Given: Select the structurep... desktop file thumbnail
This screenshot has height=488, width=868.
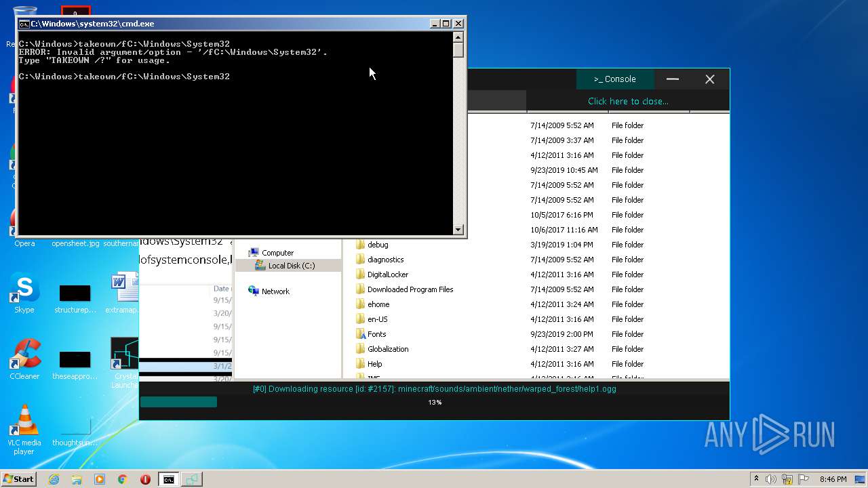Looking at the screenshot, I should pyautogui.click(x=75, y=294).
